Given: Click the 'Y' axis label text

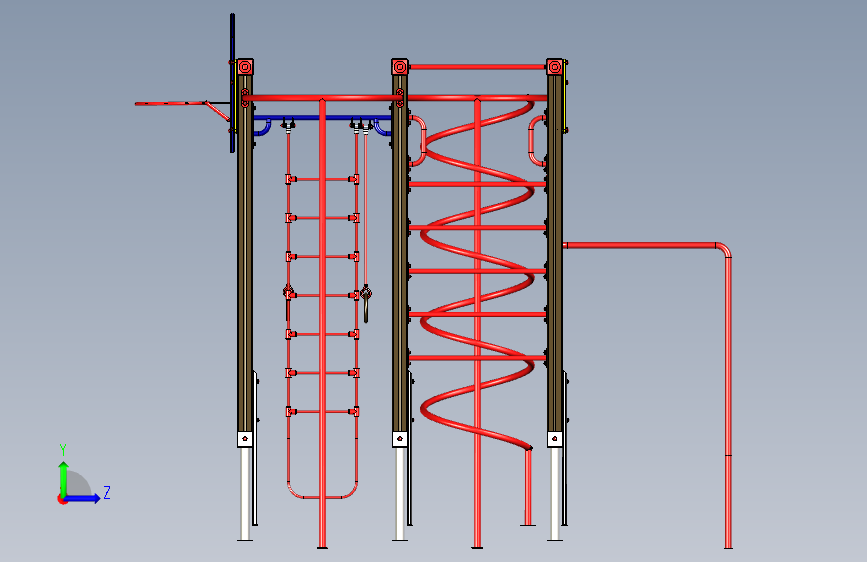Looking at the screenshot, I should (63, 450).
